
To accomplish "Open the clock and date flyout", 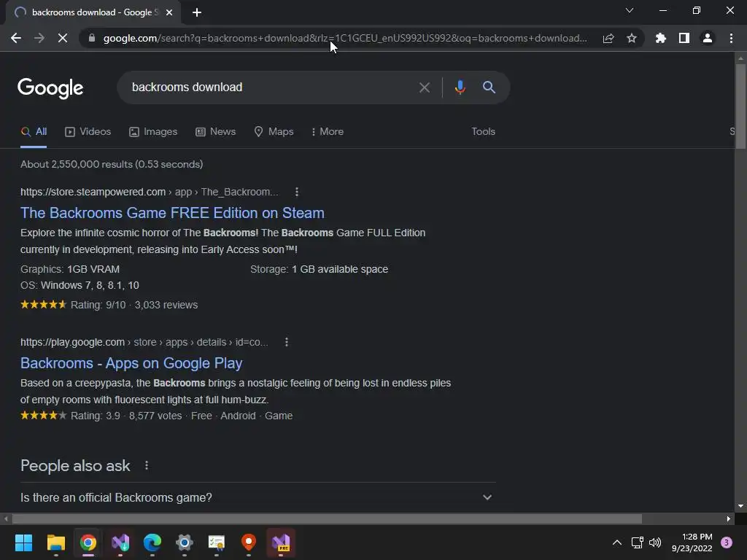I will point(692,542).
